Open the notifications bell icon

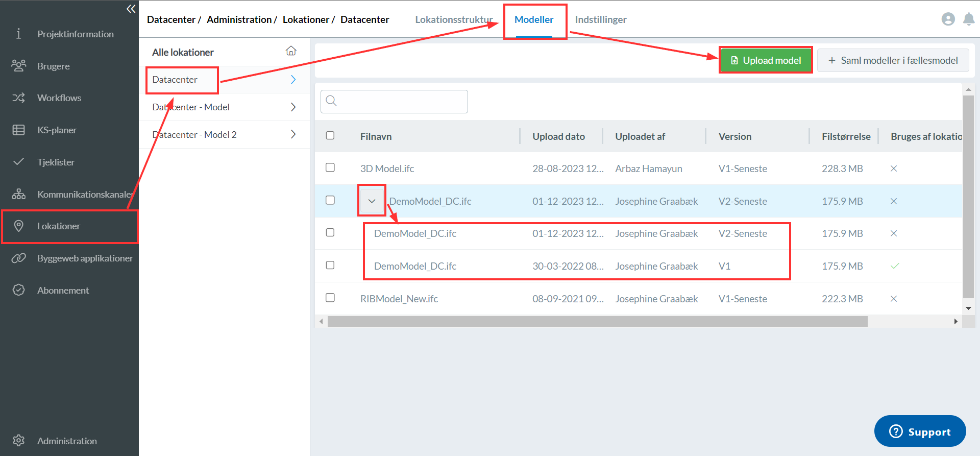point(968,19)
